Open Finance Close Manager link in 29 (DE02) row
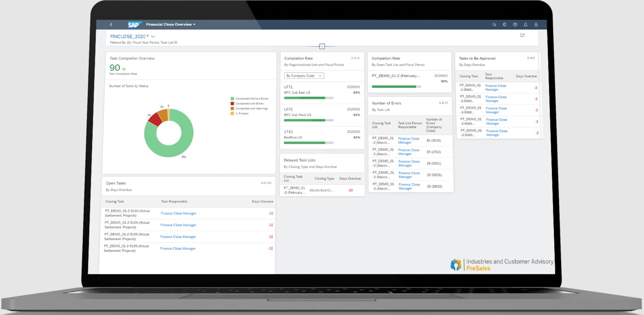This screenshot has height=315, width=644. (x=409, y=186)
